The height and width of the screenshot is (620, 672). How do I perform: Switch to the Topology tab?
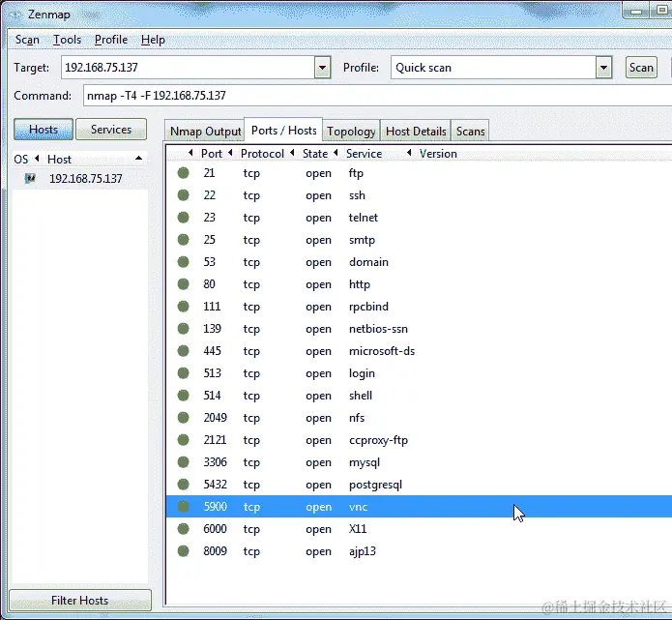351,132
